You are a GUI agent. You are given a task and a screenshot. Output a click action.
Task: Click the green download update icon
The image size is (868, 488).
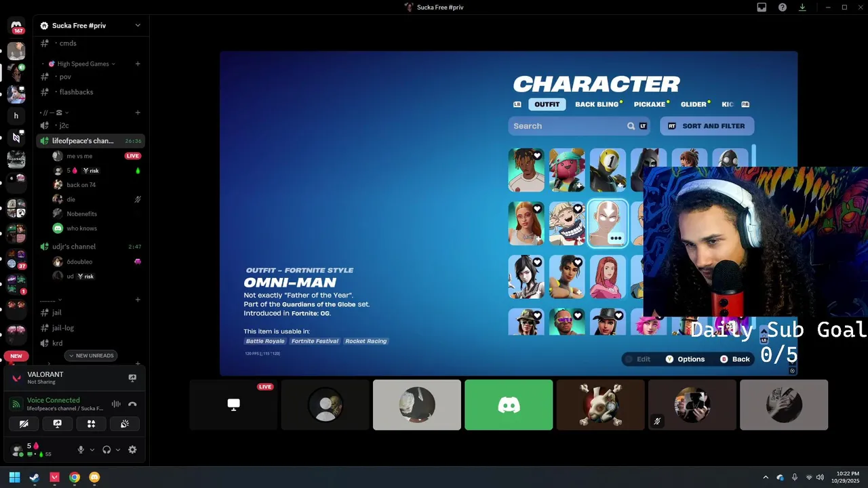click(803, 7)
